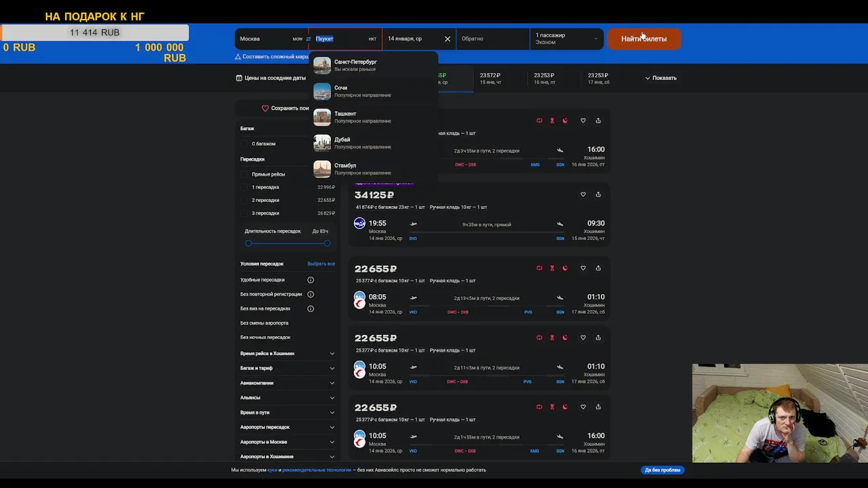Toggle Без ночных пересадок condition
Image resolution: width=868 pixels, height=488 pixels.
pyautogui.click(x=265, y=337)
